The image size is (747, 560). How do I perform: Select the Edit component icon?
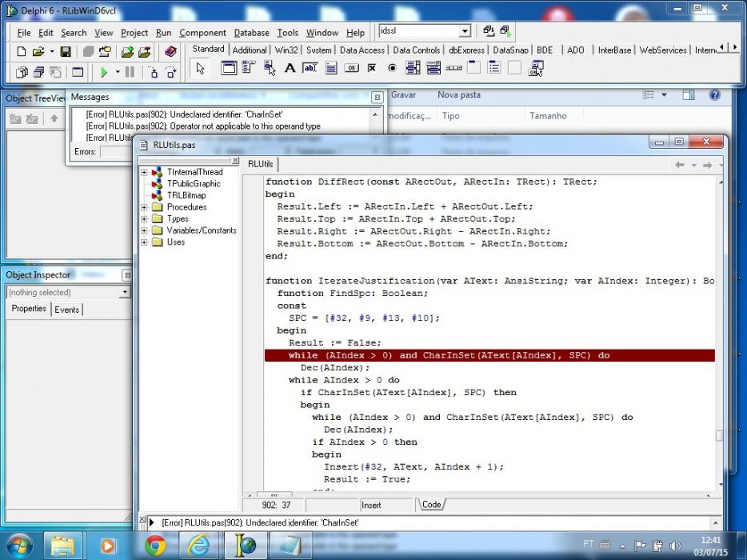310,68
